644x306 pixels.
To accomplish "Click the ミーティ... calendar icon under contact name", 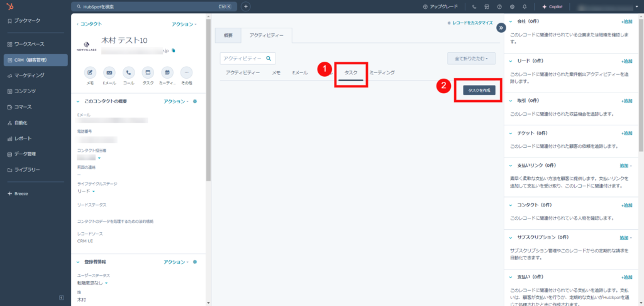I will point(167,72).
